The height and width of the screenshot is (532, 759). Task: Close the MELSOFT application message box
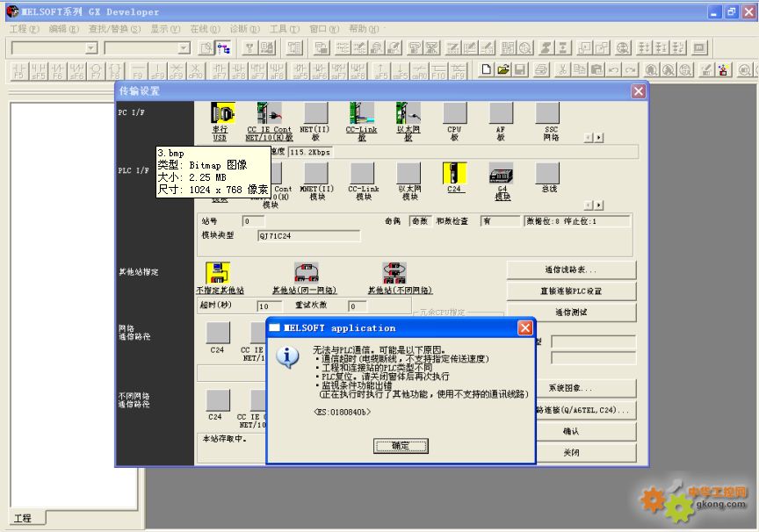tap(525, 328)
